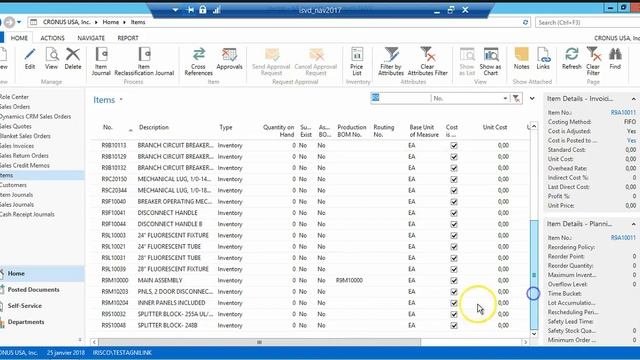This screenshot has height=360, width=640.
Task: Open the Approvals icon
Action: tap(229, 58)
